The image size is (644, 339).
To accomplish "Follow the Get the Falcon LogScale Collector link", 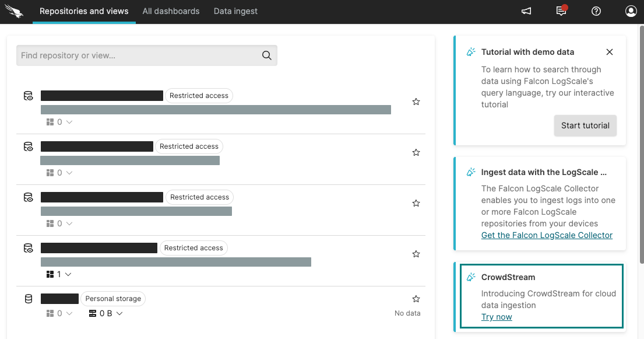I will pos(547,235).
